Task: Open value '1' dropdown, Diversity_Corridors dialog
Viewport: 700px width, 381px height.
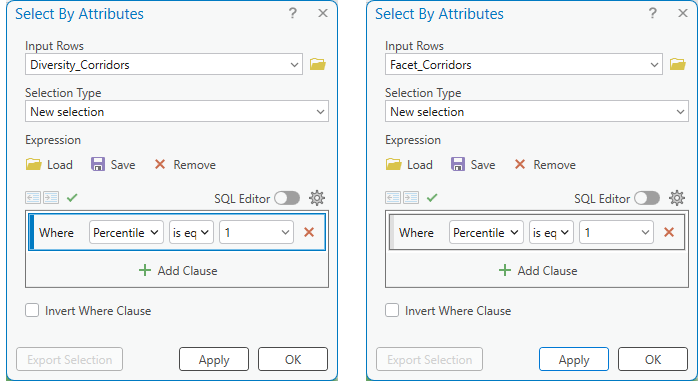Action: (x=256, y=232)
